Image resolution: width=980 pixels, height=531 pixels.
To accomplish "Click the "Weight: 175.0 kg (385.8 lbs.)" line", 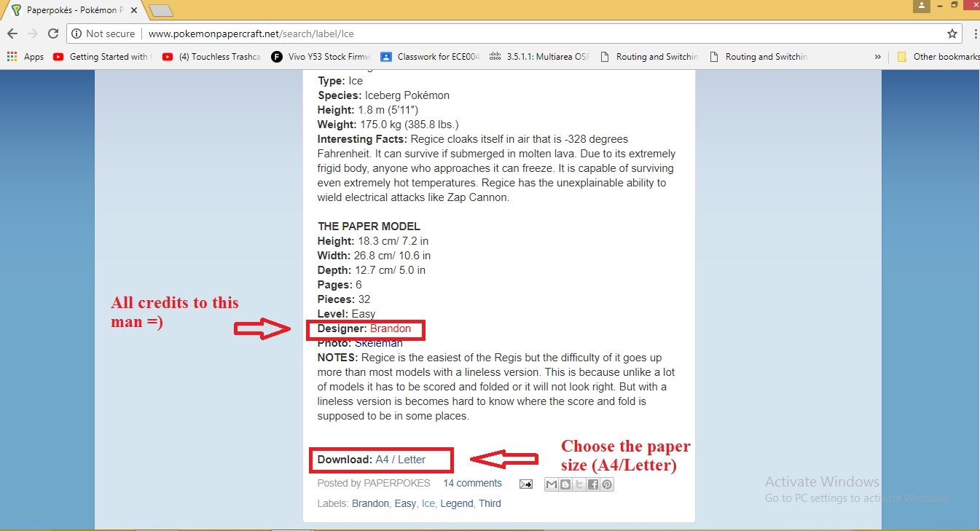I will click(388, 125).
